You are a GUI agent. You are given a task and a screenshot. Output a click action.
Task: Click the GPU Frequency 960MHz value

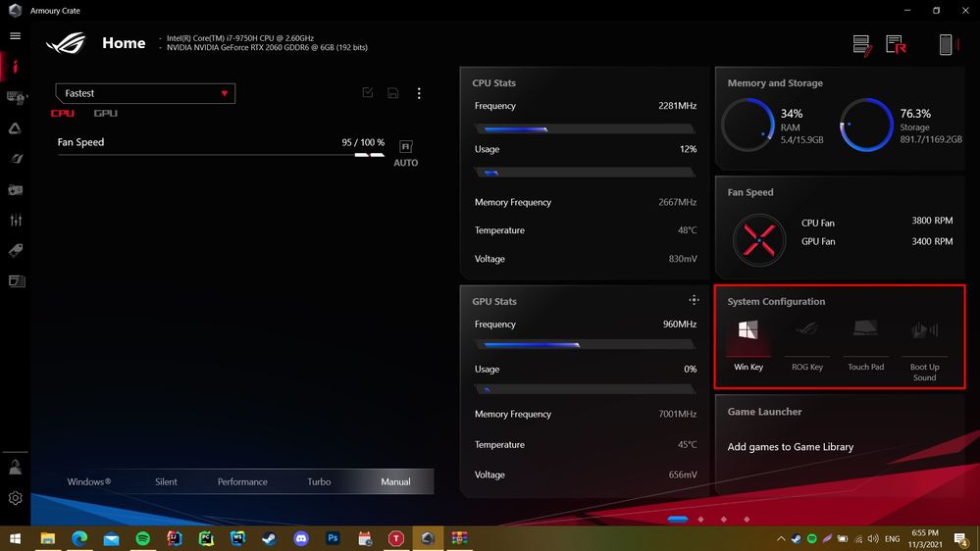(680, 325)
